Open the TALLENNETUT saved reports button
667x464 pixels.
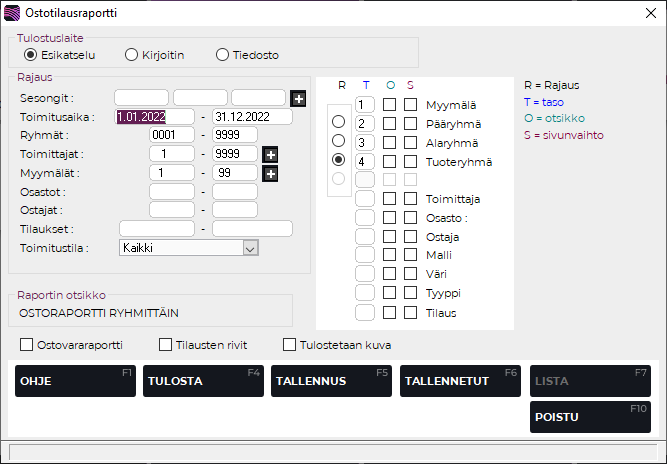pos(460,381)
